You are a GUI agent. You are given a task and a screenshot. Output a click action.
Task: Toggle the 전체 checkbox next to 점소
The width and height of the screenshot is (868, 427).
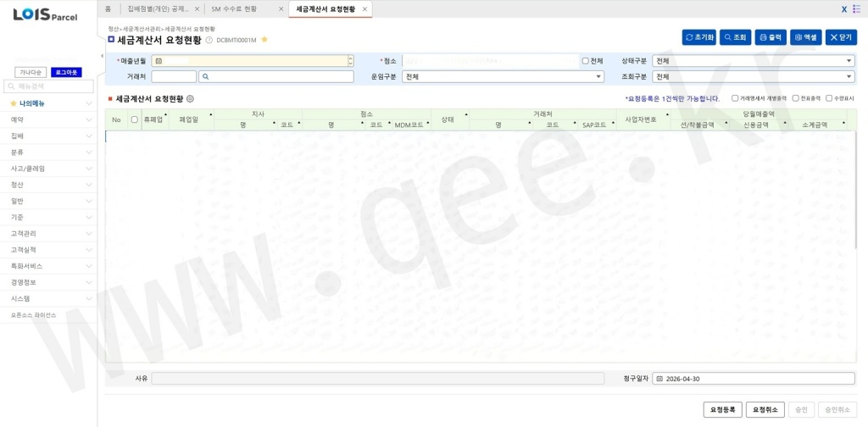(x=585, y=61)
